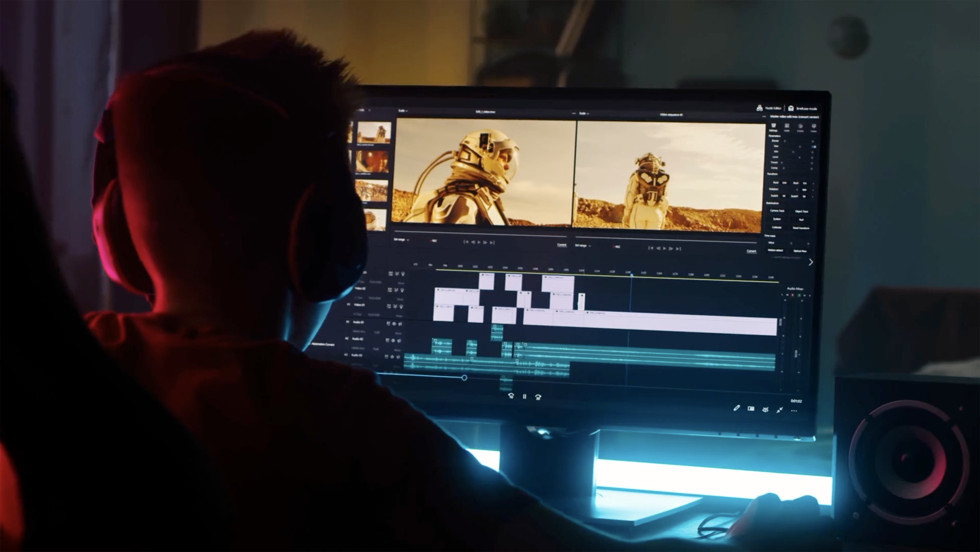The height and width of the screenshot is (552, 980).
Task: Click the pencil edit icon at bottom right
Action: click(737, 408)
